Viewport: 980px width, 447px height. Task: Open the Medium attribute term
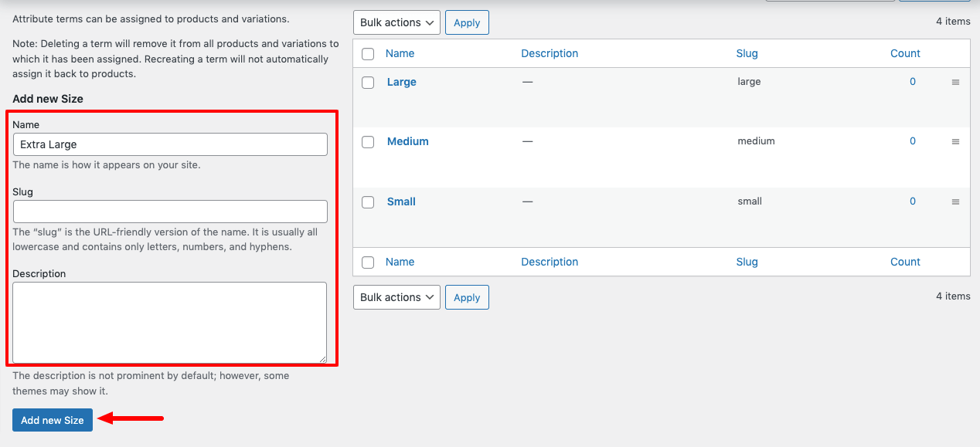pyautogui.click(x=407, y=141)
